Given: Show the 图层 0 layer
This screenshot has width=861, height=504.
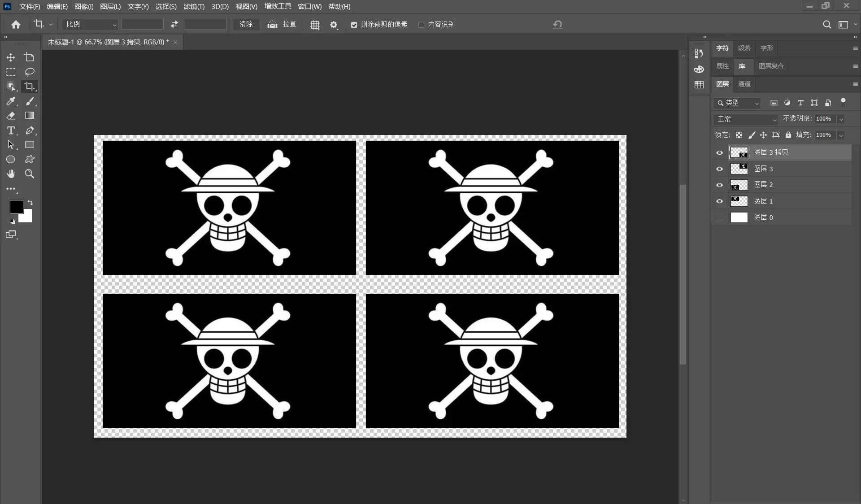Looking at the screenshot, I should coord(720,217).
